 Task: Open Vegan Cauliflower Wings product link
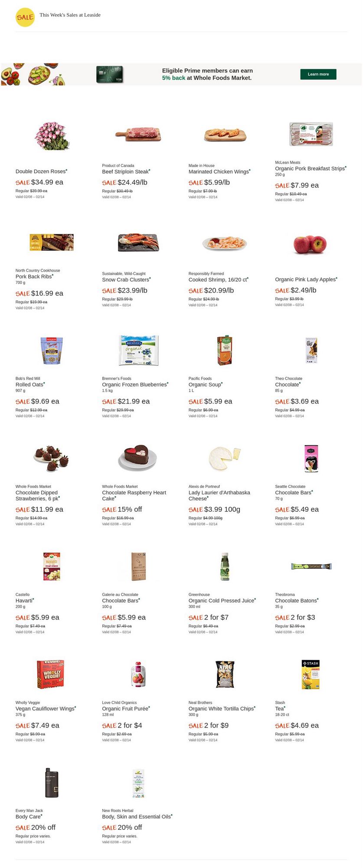coord(45,709)
